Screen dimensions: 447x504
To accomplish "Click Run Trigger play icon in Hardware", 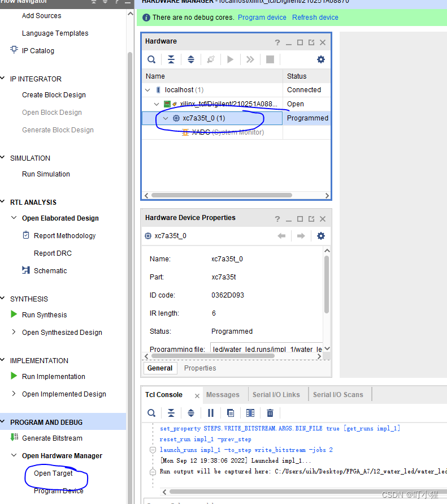I will click(x=230, y=59).
